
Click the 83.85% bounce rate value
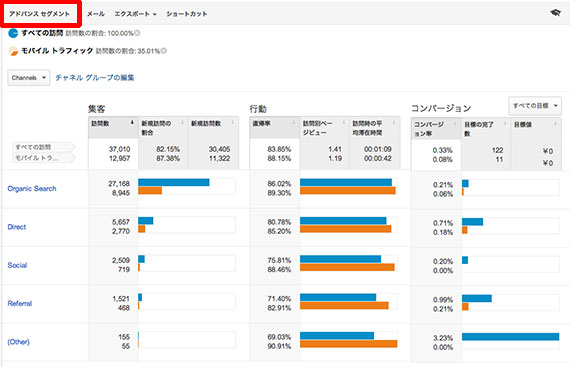pyautogui.click(x=279, y=149)
